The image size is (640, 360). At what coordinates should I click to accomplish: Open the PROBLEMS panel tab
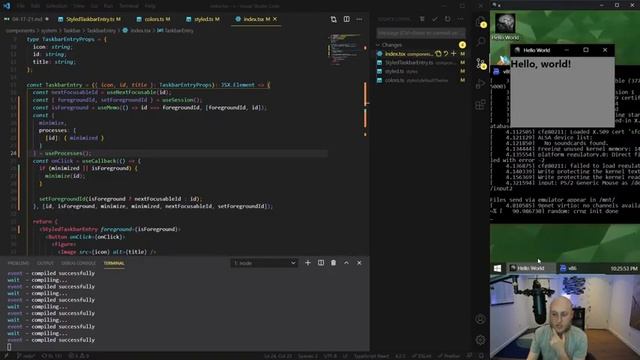pos(18,263)
